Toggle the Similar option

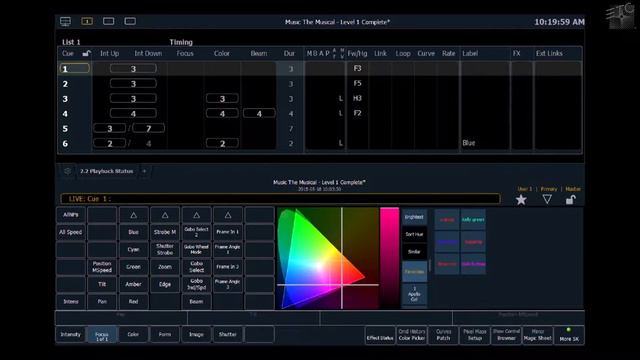414,252
